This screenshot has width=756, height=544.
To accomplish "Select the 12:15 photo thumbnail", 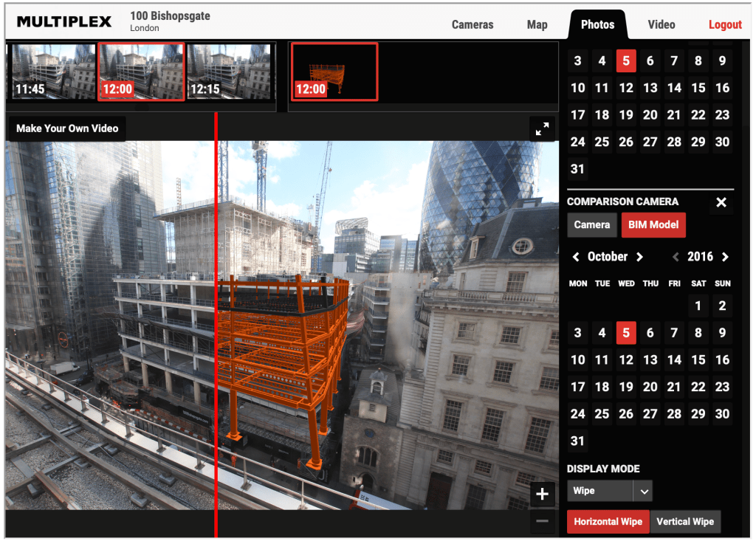I will tap(230, 72).
